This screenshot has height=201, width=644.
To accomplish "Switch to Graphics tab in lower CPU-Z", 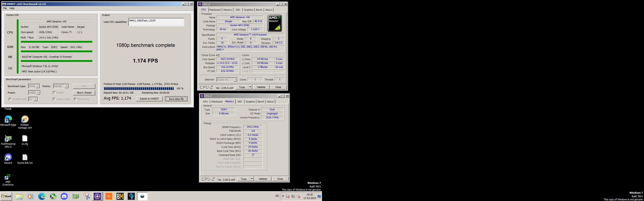I will 250,102.
